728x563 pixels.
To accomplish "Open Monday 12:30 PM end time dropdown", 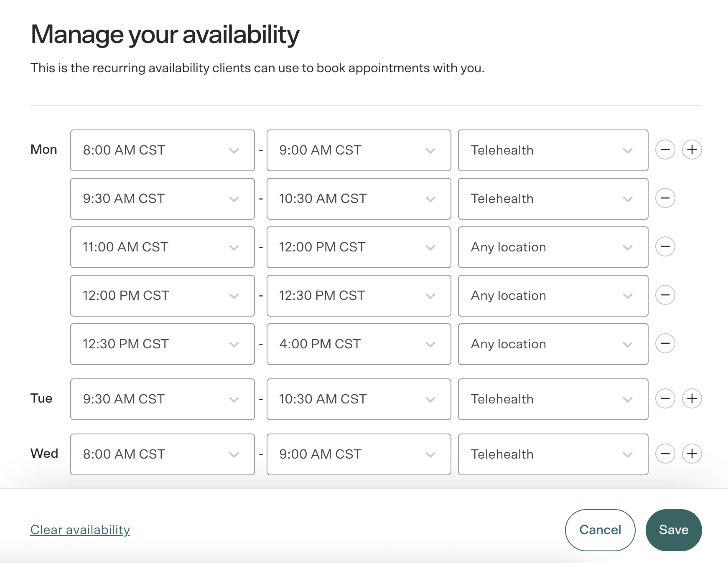I will [x=359, y=296].
